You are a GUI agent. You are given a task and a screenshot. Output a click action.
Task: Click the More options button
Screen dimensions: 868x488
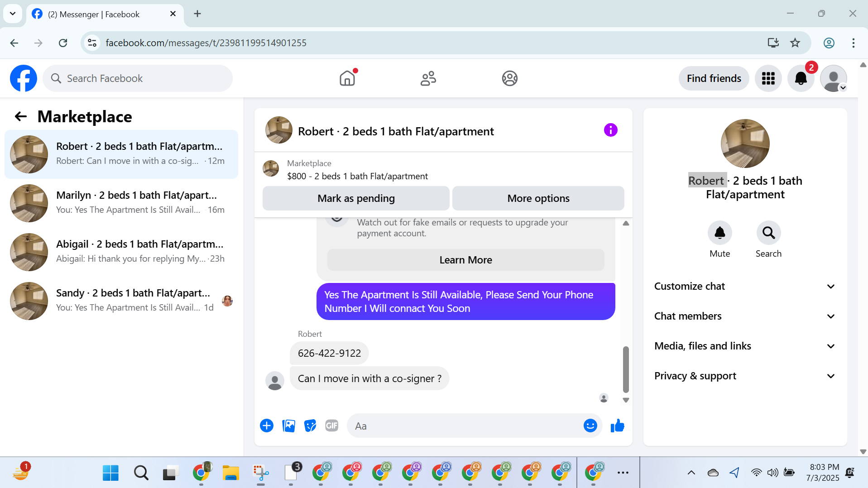tap(538, 198)
